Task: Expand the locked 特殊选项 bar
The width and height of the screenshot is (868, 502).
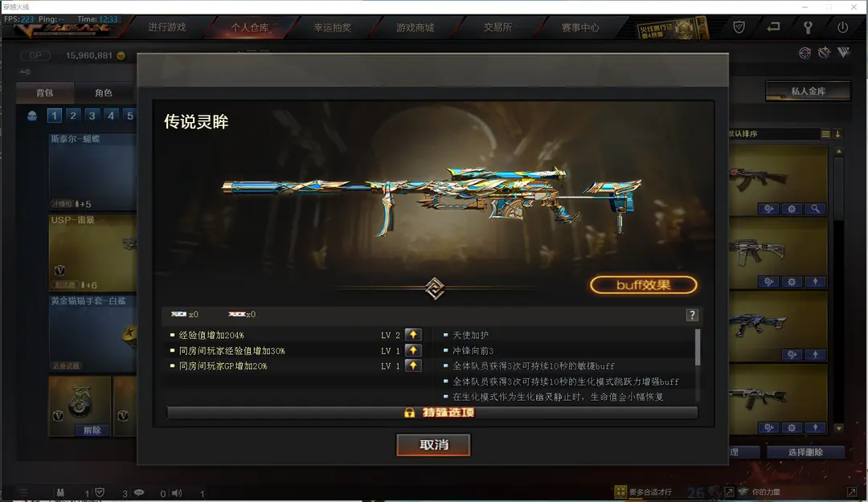Action: click(x=432, y=413)
